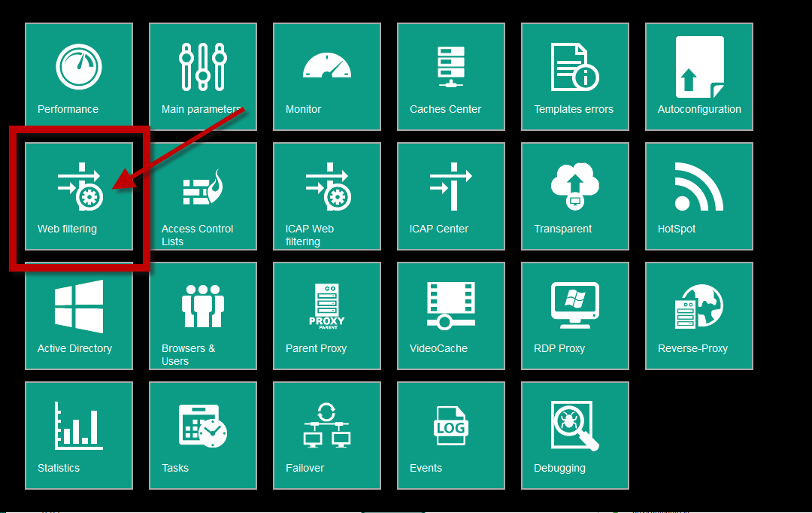Viewport: 812px width, 513px height.
Task: Open the Access Control Lists firewall tile
Action: tap(203, 196)
